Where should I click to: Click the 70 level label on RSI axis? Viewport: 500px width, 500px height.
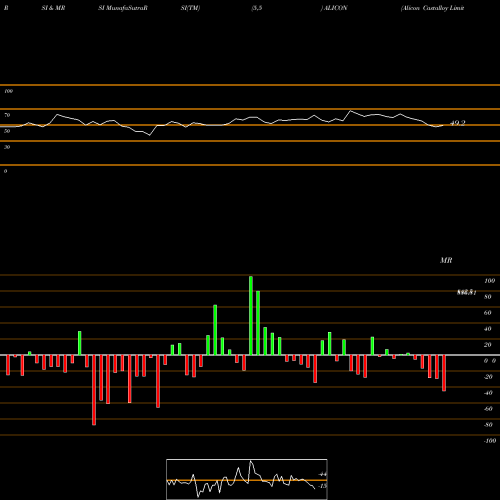(7, 115)
